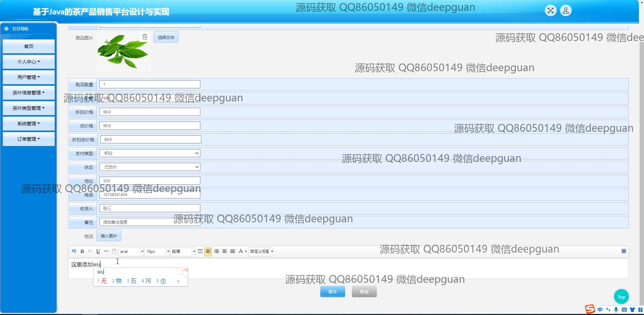Expand the 订单管理 sidebar menu
This screenshot has height=315, width=644.
point(29,139)
